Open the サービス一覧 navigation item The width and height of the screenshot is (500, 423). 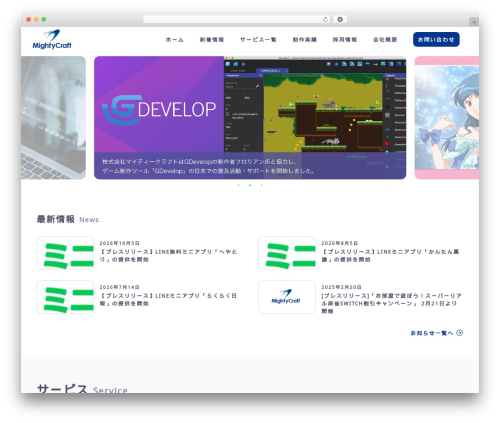click(258, 40)
